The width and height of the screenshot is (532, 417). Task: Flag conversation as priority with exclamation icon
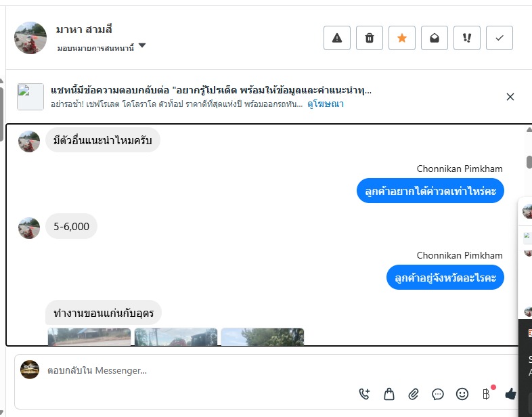[467, 38]
